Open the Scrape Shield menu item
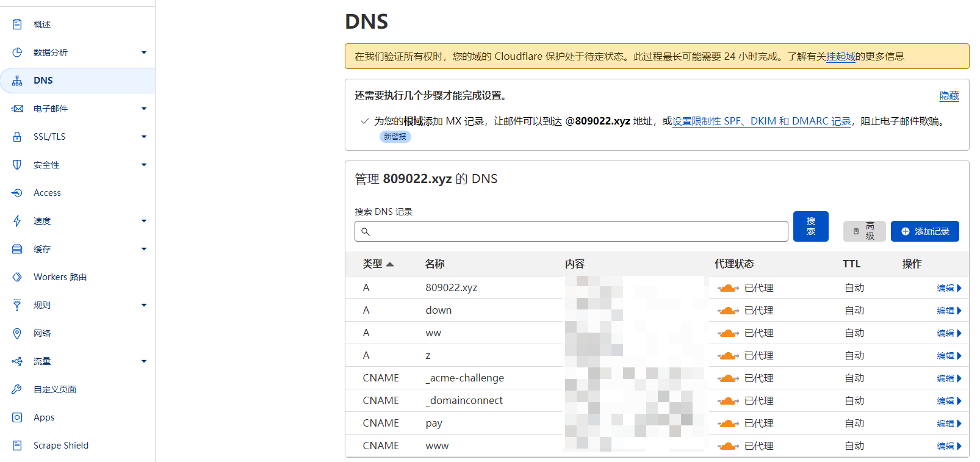980x462 pixels. [x=77, y=446]
